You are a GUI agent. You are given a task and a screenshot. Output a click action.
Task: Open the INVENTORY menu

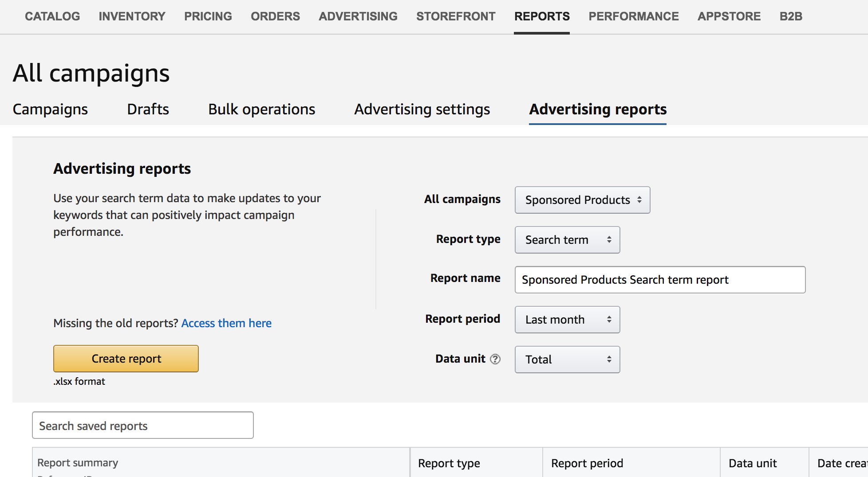tap(132, 16)
